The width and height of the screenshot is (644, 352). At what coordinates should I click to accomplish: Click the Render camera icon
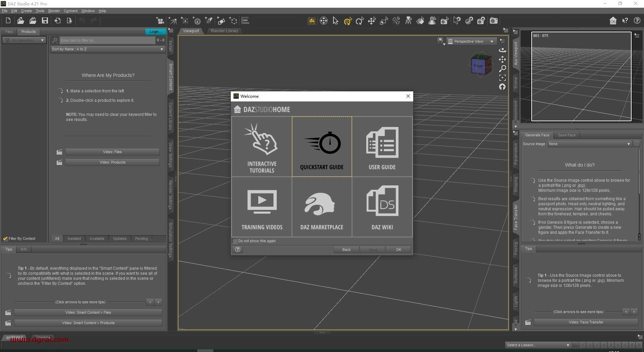493,21
